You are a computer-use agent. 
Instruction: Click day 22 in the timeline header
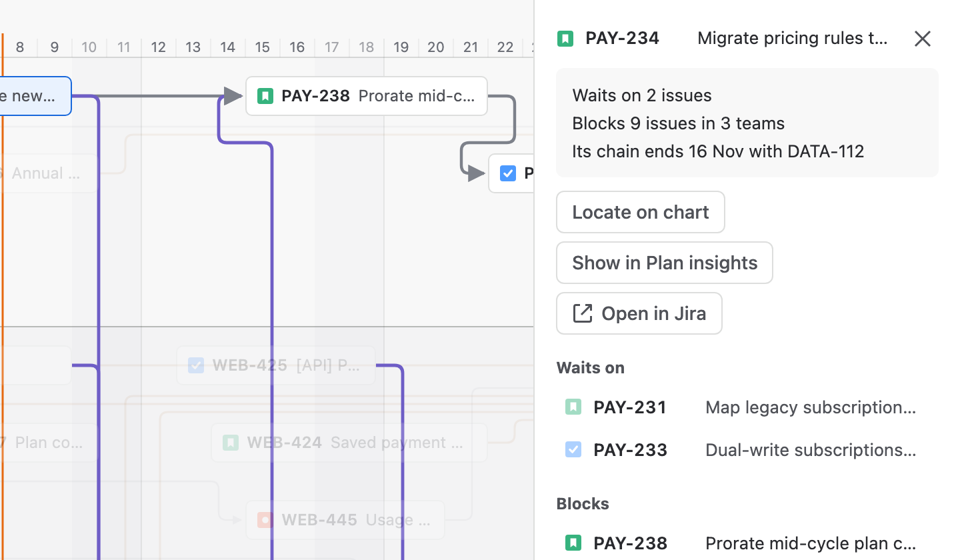pos(505,47)
